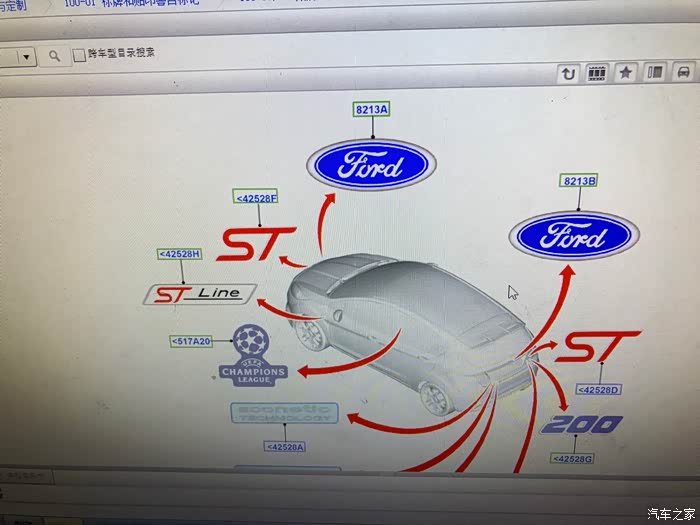Select part label <42528F
The height and width of the screenshot is (525, 700).
click(x=256, y=196)
